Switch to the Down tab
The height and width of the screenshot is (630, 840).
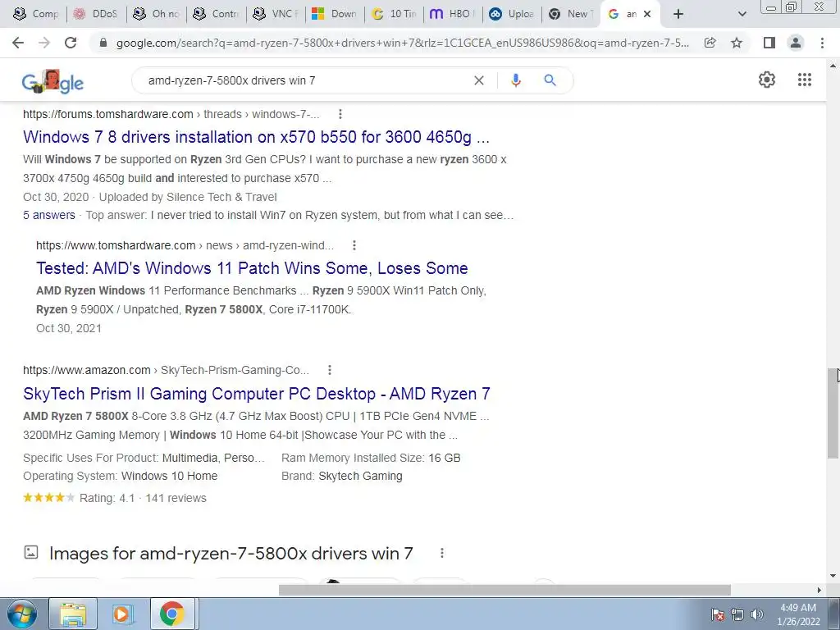click(x=335, y=14)
